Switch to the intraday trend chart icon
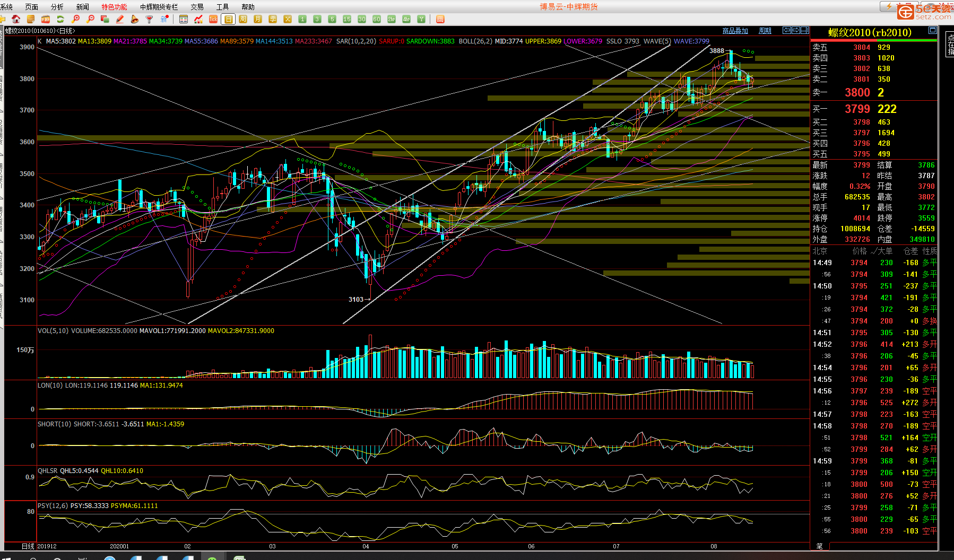Viewport: 954px width, 560px height. [198, 19]
